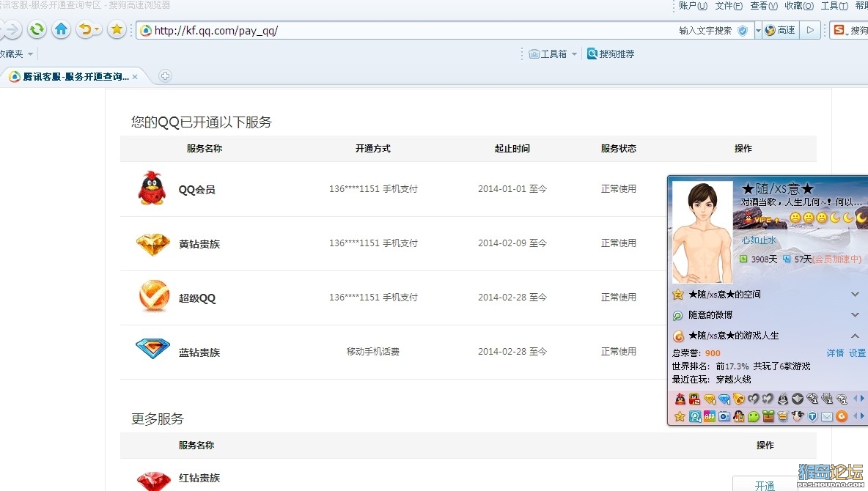
Task: Click the QQ会员 red penguin icon in service row
Action: (152, 188)
